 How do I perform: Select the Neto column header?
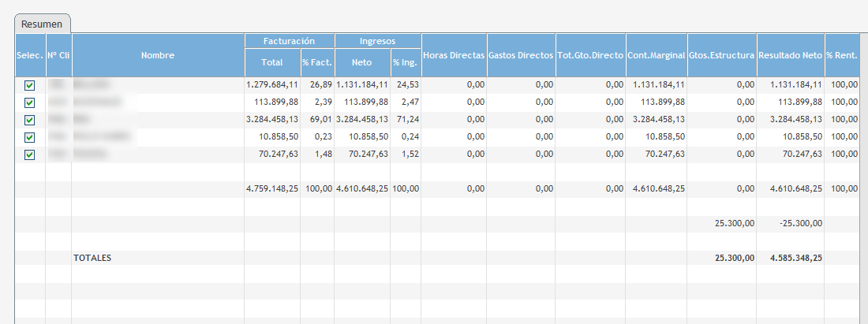(361, 62)
